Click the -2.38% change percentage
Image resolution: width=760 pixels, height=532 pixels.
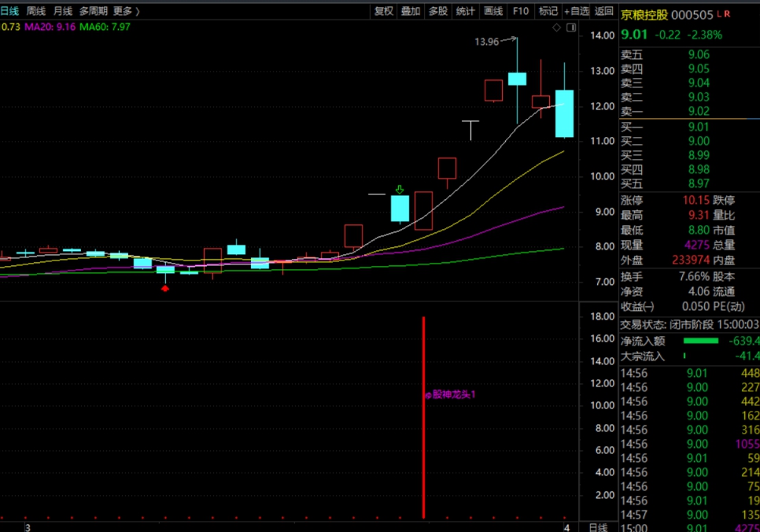[705, 35]
